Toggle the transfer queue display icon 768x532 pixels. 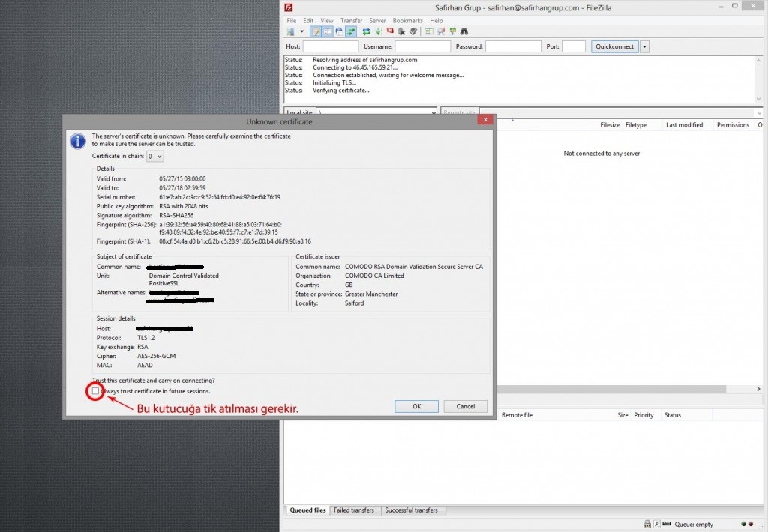click(351, 31)
